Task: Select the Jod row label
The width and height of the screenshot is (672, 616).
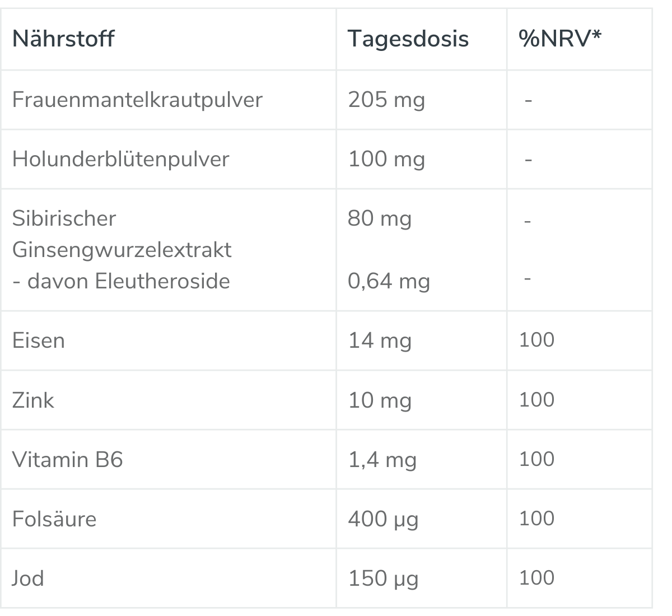Action: pos(28,578)
